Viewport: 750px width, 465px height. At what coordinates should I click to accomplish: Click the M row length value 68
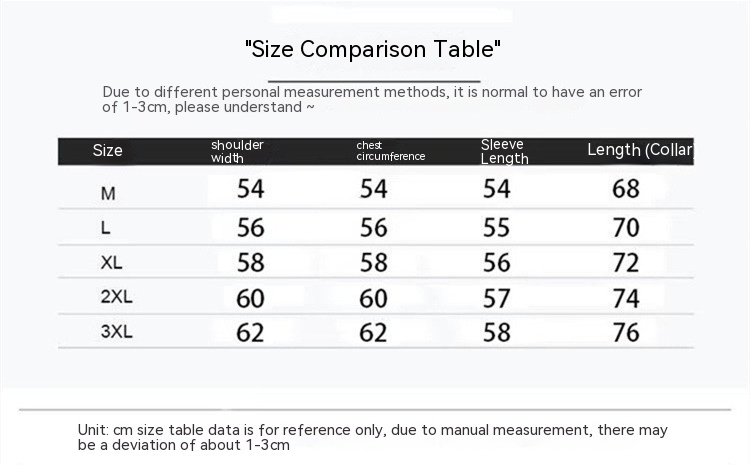626,189
